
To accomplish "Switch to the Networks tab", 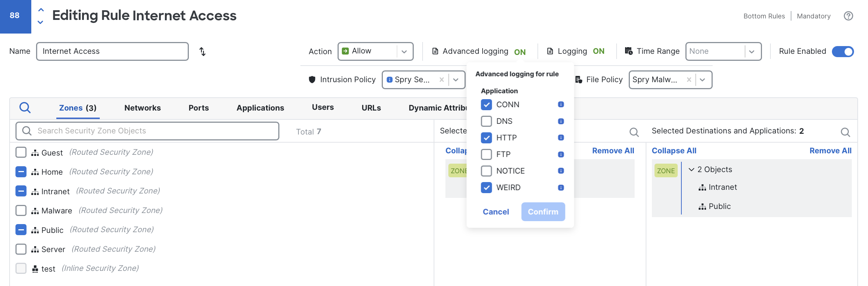I will point(142,108).
